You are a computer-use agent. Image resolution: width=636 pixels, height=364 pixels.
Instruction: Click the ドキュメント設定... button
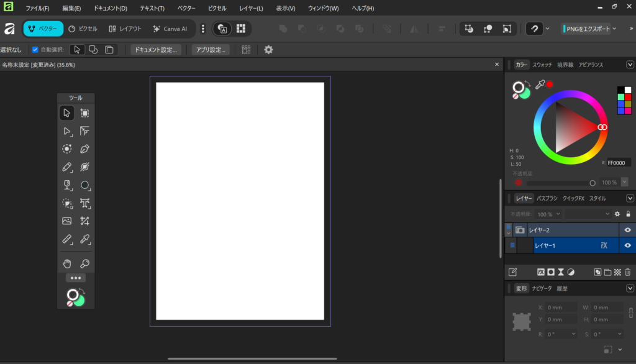(156, 50)
